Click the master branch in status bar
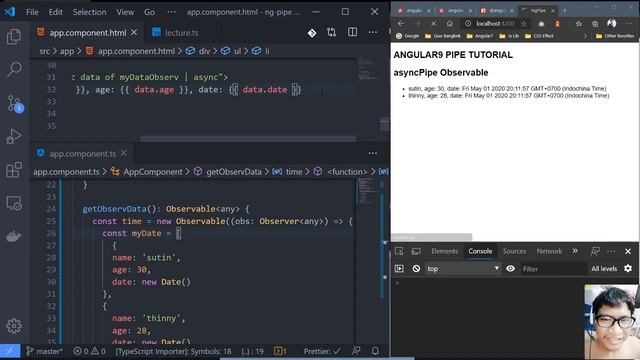 (44, 351)
